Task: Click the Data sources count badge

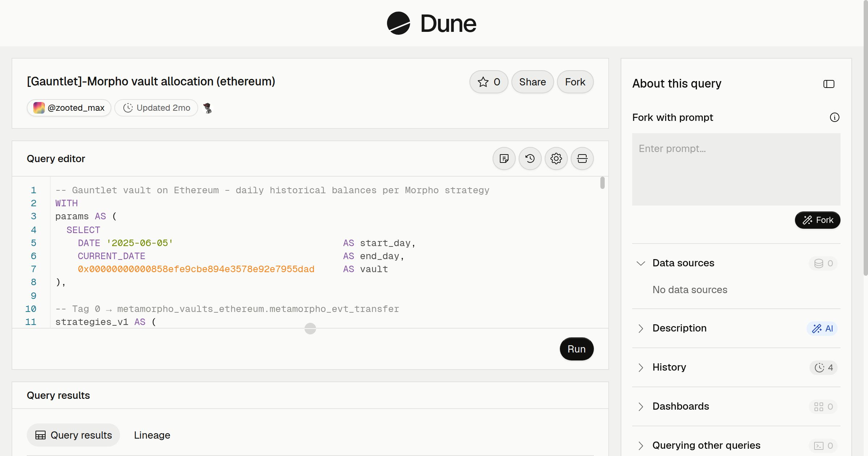Action: [x=823, y=263]
